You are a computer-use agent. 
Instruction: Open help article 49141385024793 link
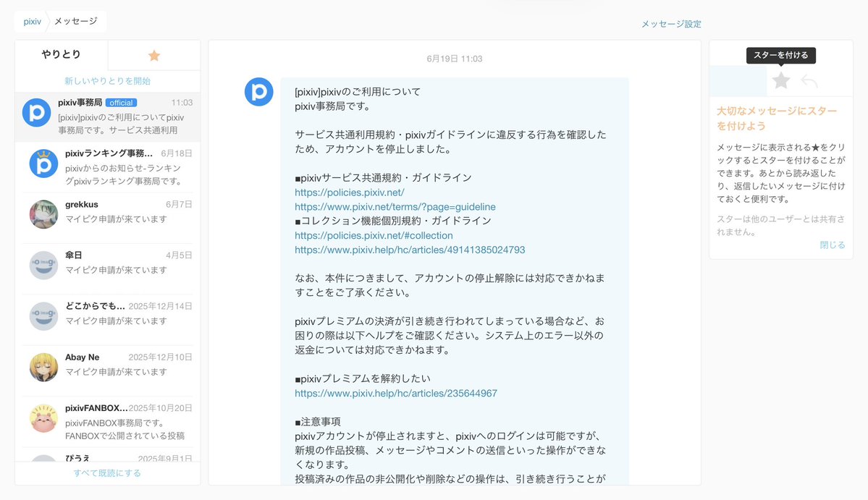[x=410, y=250]
